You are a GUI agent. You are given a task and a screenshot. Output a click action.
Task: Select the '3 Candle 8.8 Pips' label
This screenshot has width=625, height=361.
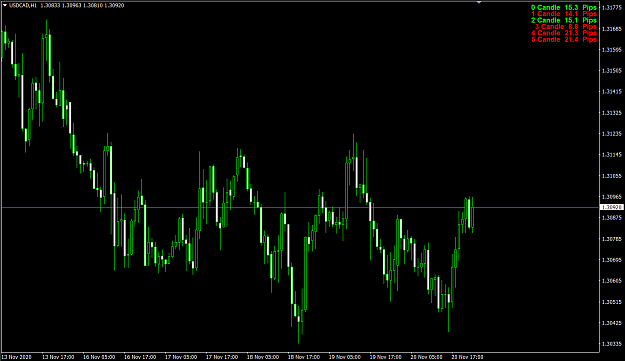pyautogui.click(x=566, y=27)
